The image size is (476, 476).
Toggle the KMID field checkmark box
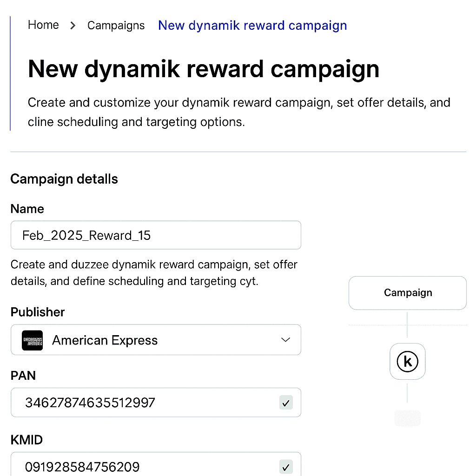pyautogui.click(x=286, y=466)
